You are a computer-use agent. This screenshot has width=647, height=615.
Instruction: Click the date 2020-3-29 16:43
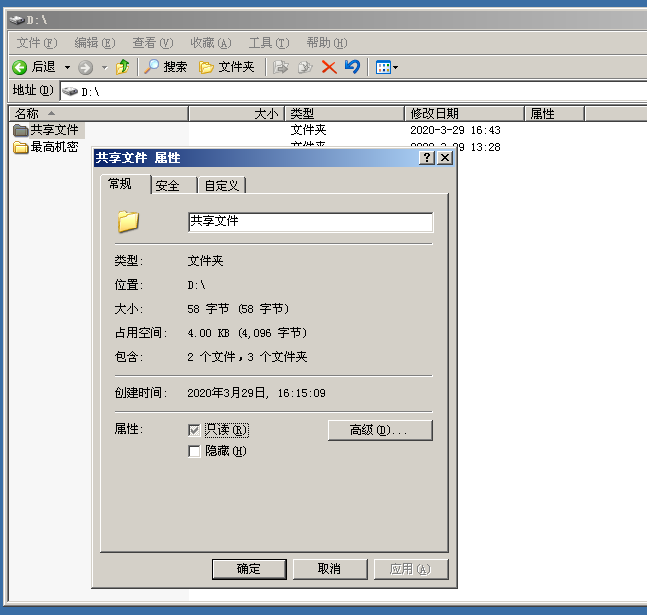(x=455, y=130)
